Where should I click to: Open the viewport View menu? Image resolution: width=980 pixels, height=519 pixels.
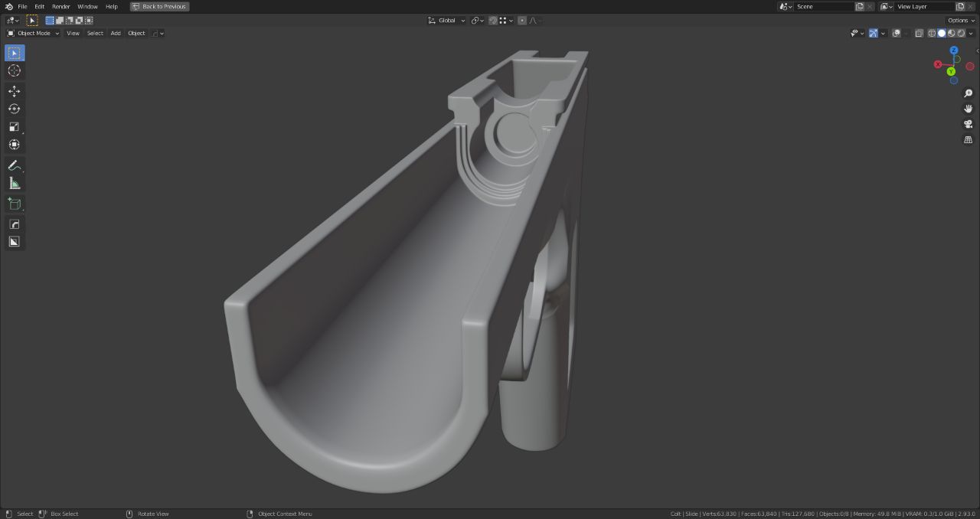(73, 33)
